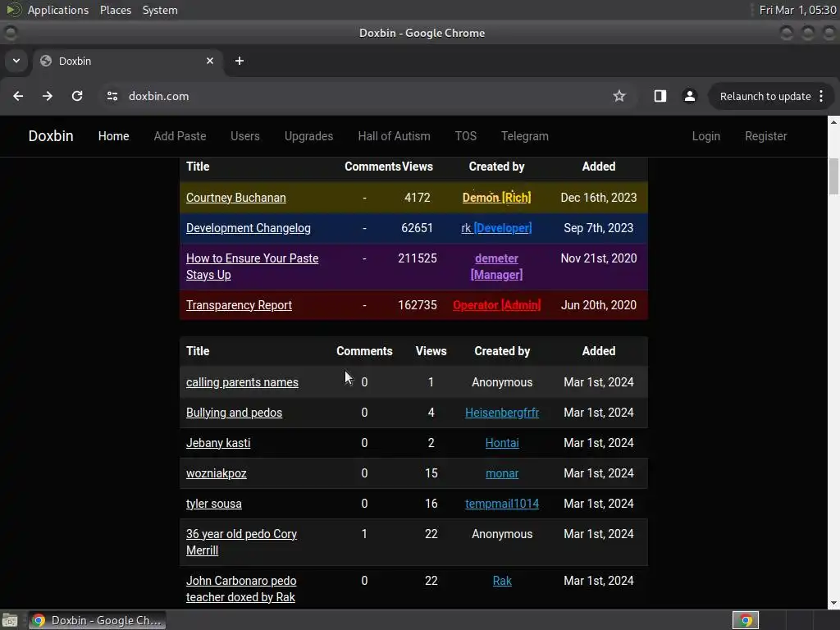The height and width of the screenshot is (630, 840).
Task: Select the Sep 7th, 2023 date
Action: click(598, 228)
